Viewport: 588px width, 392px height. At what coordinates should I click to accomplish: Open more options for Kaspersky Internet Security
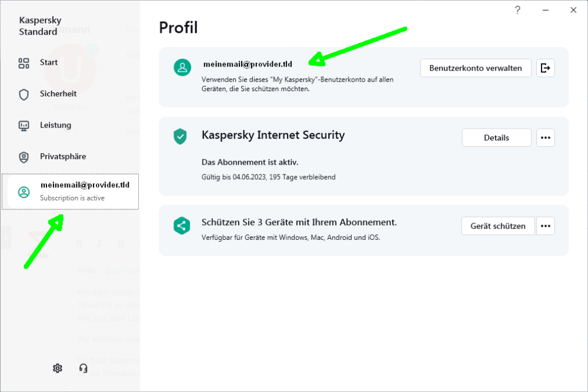[546, 138]
